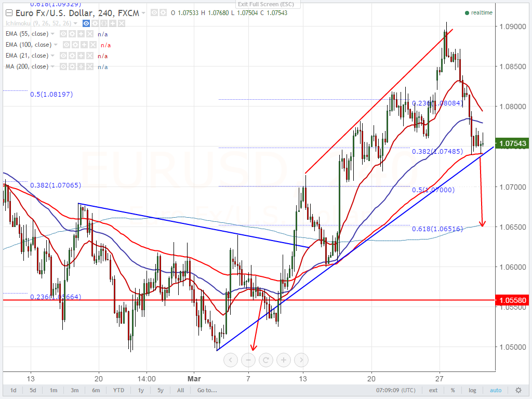Toggle EMA (55, close) visibility eye
Viewport: 532px width, 399px height.
pos(63,34)
